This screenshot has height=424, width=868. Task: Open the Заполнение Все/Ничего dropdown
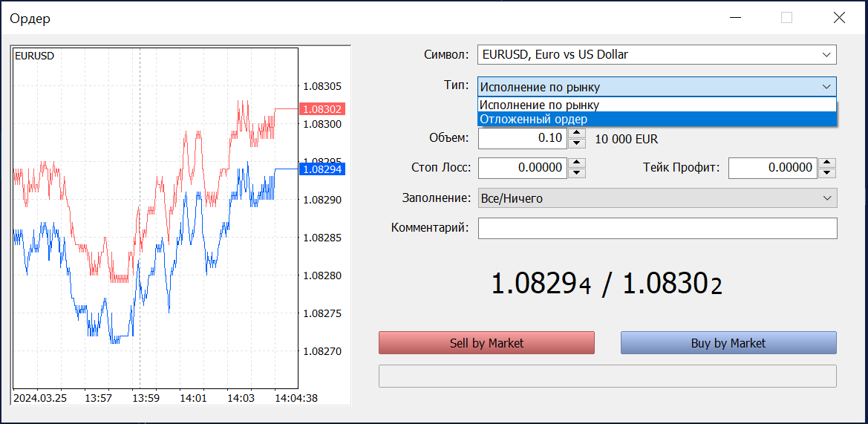click(657, 198)
